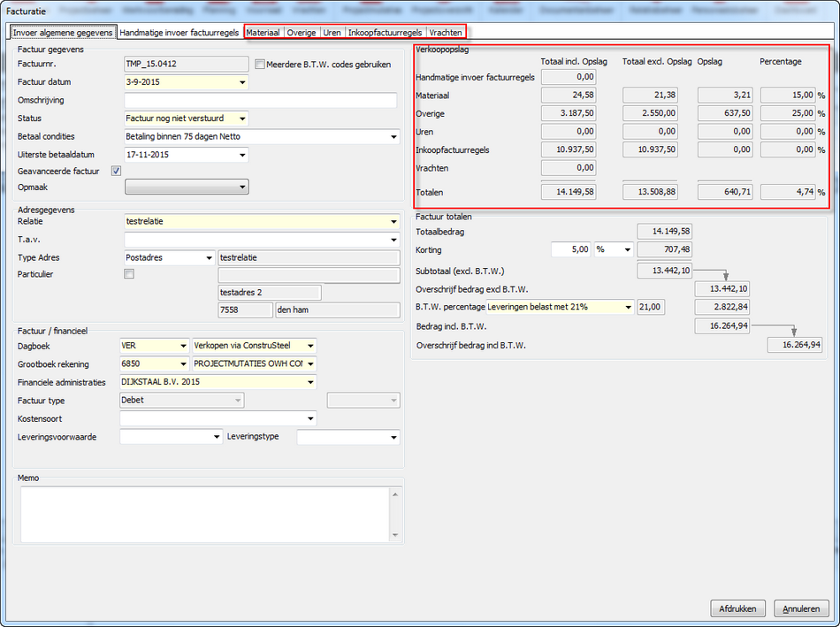This screenshot has height=627, width=840.
Task: Open the Leveringstype dropdown
Action: click(393, 437)
